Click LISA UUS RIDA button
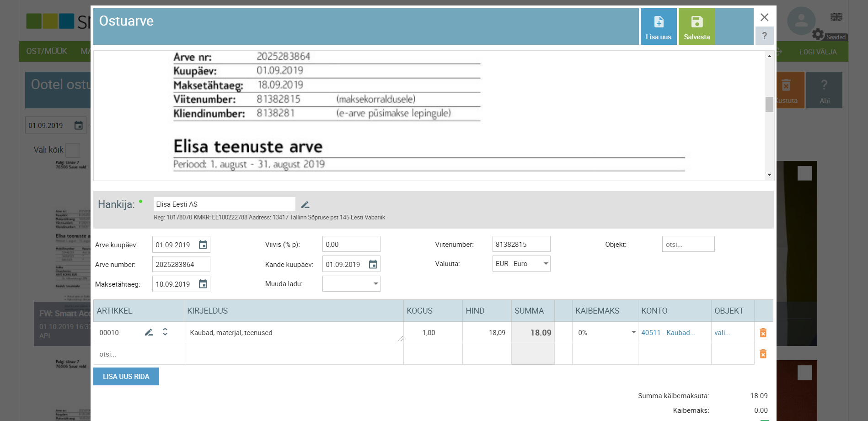Viewport: 868px width, 421px height. (126, 377)
